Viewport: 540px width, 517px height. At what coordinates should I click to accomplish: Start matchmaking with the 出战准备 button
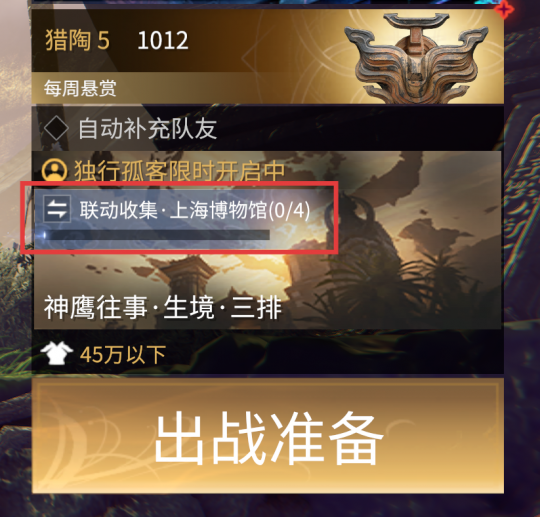point(268,436)
